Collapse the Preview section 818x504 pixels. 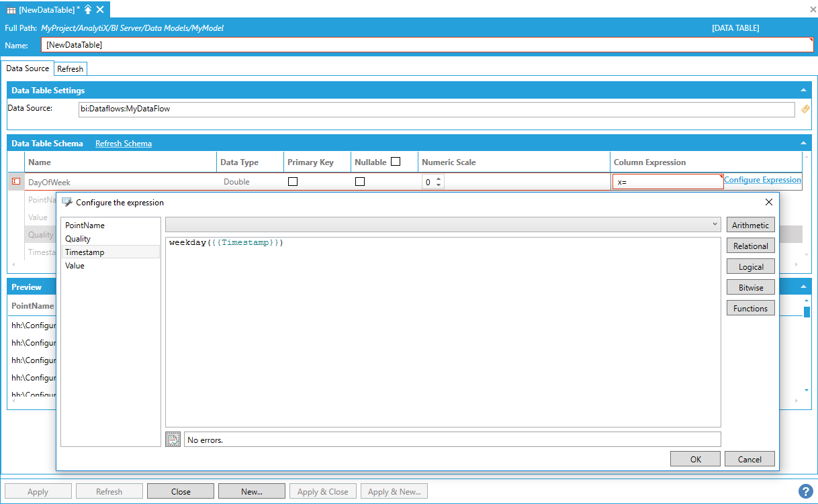[x=803, y=287]
